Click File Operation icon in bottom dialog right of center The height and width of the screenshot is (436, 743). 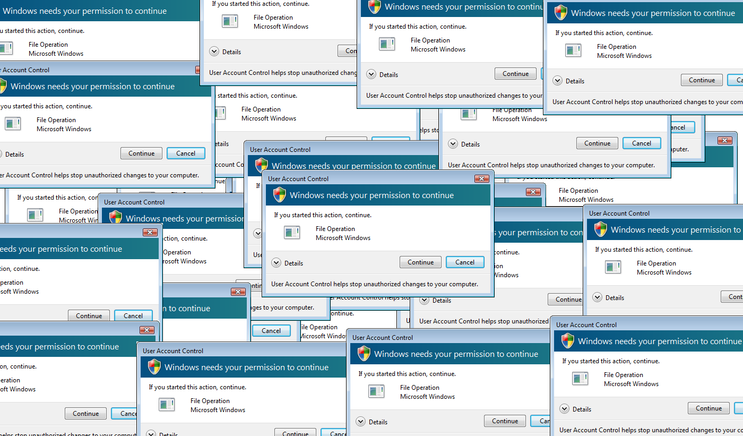[x=377, y=391]
